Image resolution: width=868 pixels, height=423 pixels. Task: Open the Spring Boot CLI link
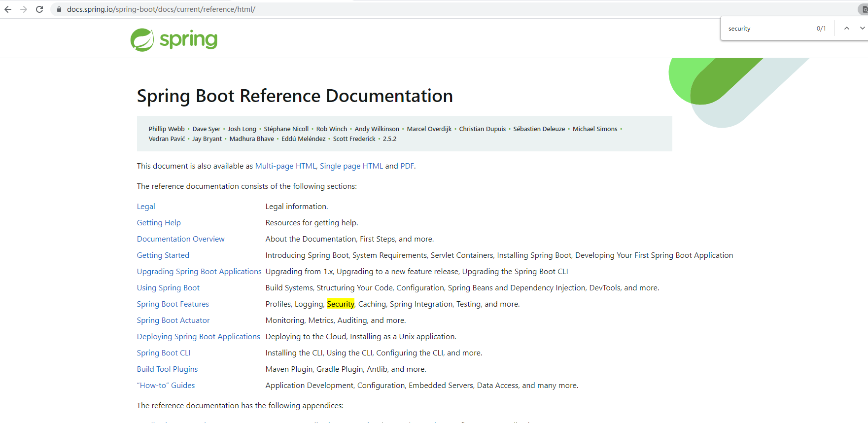coord(164,353)
